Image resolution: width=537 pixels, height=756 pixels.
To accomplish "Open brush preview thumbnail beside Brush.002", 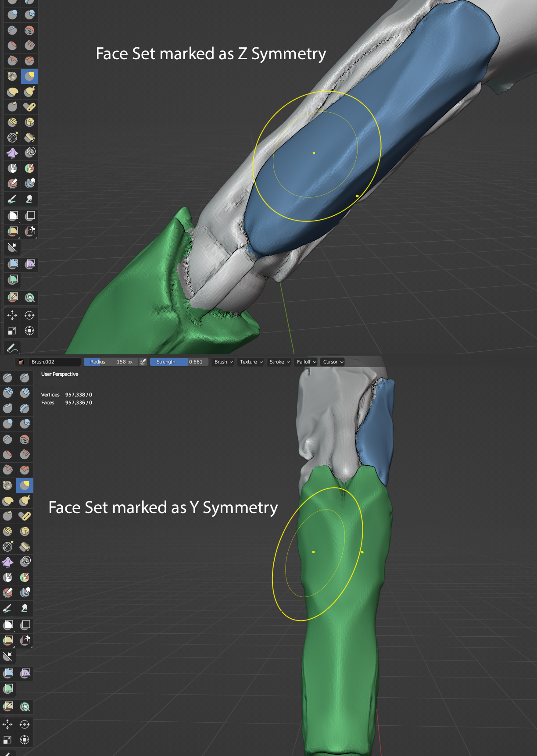I will [21, 362].
